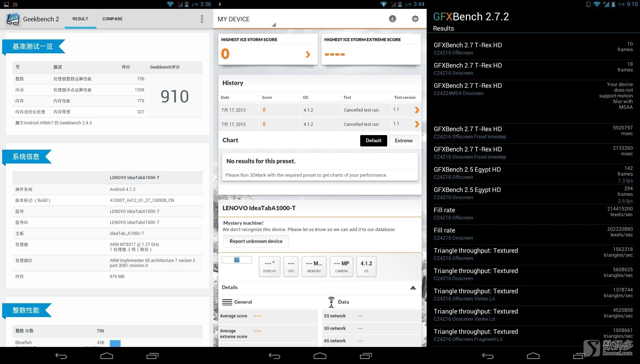Click the Blowfish 438 result row
The width and height of the screenshot is (640, 364).
[107, 343]
